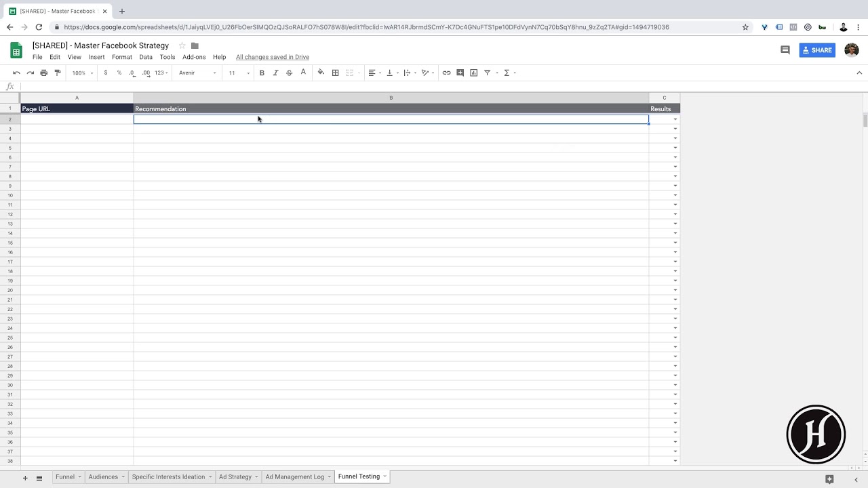The height and width of the screenshot is (488, 868).
Task: Print the spreadsheet using printer icon
Action: pyautogui.click(x=43, y=73)
